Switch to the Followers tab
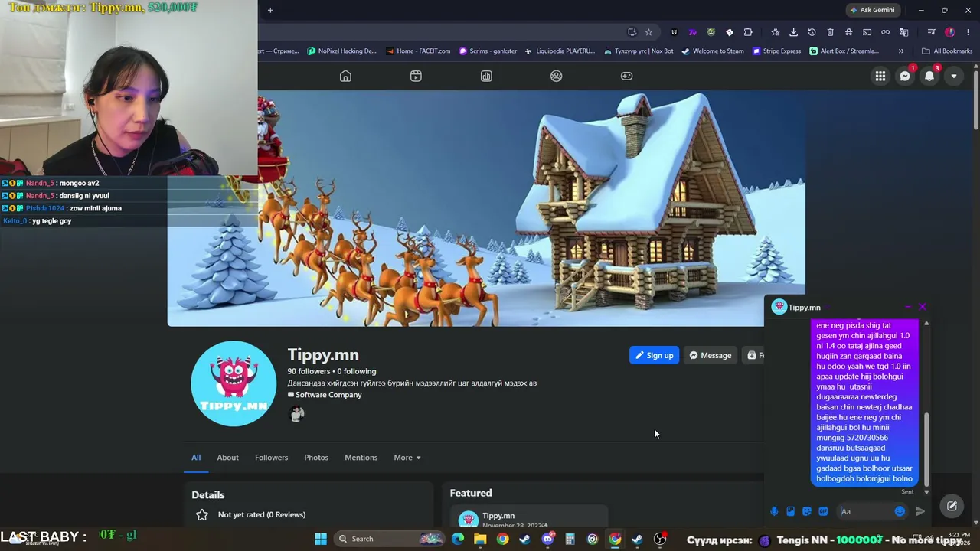This screenshot has width=980, height=551. 271,458
